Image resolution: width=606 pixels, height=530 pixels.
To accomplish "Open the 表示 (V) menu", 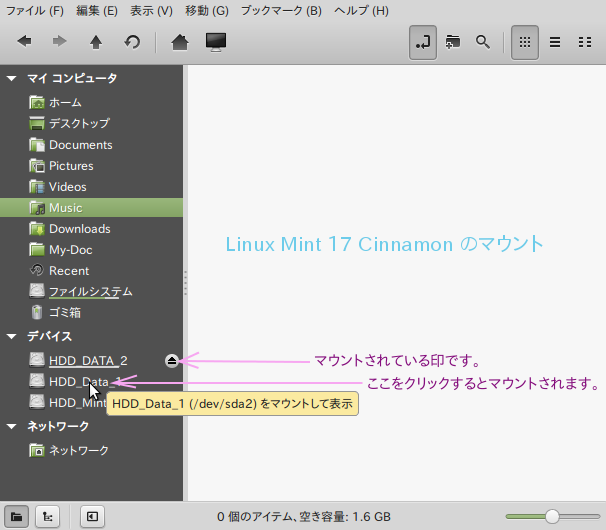I will coord(151,10).
